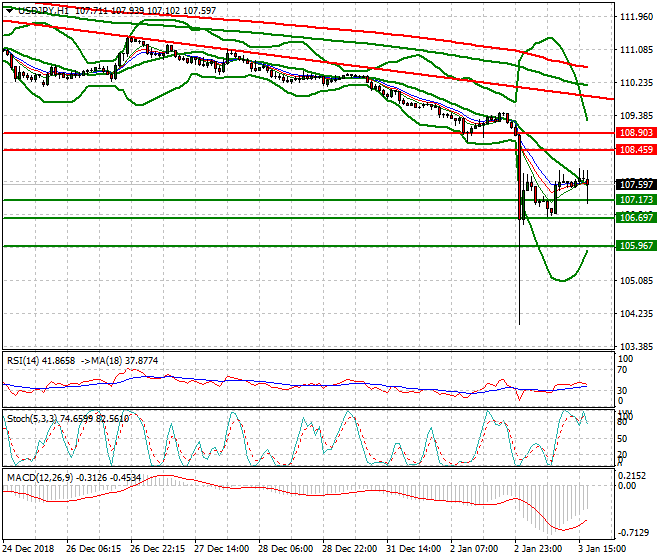Select the 107.173 green price label
This screenshot has height=560, width=660.
pyautogui.click(x=636, y=200)
